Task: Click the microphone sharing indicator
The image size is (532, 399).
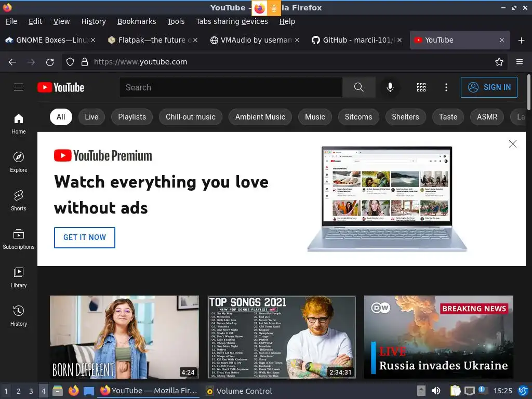Action: click(x=274, y=8)
